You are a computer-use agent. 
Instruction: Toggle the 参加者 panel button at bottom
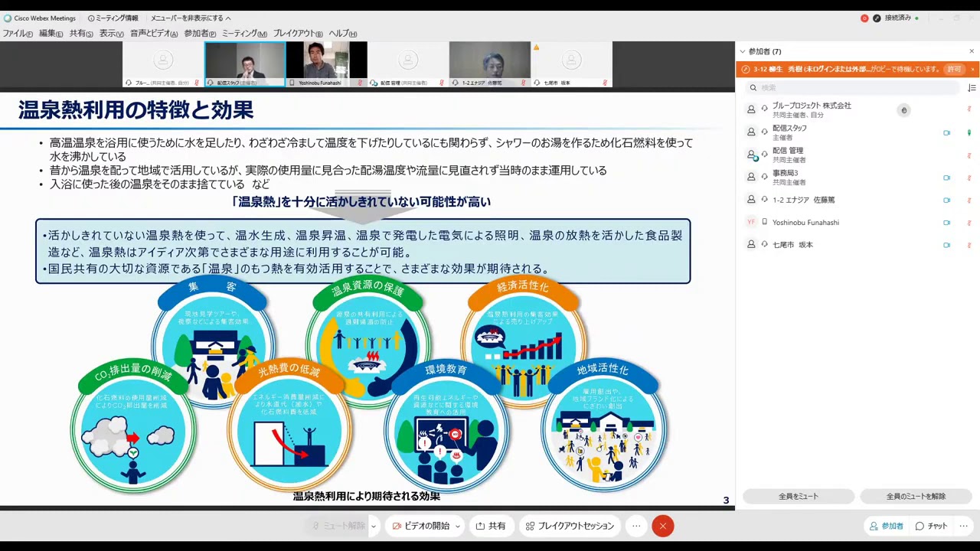(887, 526)
